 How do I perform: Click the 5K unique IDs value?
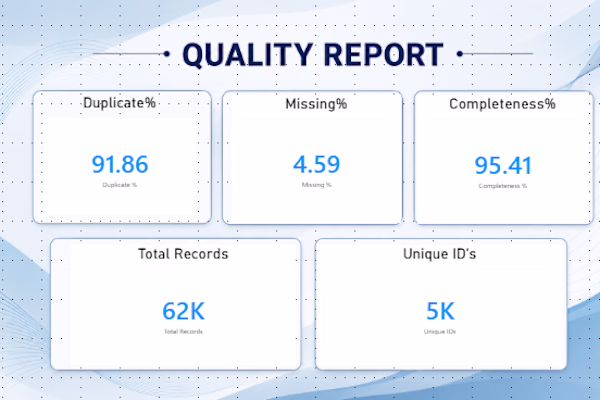coord(440,311)
